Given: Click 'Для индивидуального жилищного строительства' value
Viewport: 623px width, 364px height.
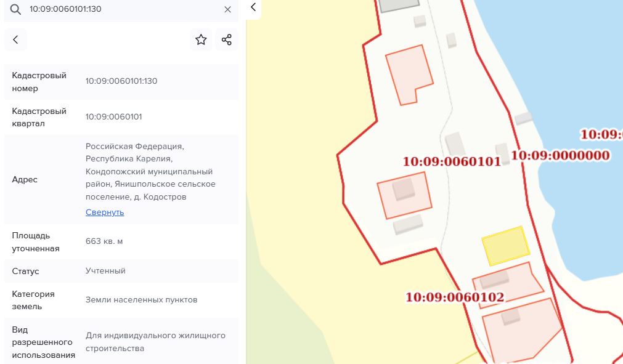Looking at the screenshot, I should point(155,342).
